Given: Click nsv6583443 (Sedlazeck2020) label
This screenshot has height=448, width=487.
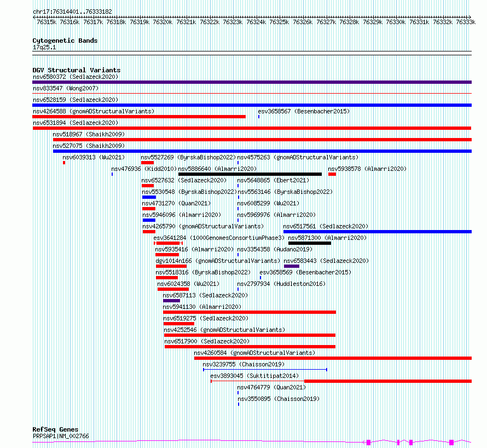Looking at the screenshot, I should (326, 261).
